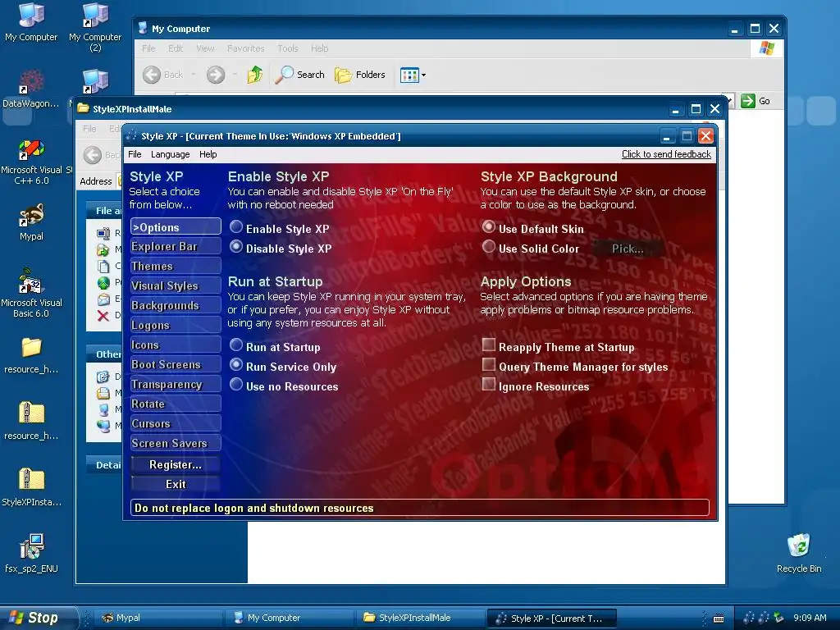Viewport: 840px width, 630px height.
Task: Open the Boot Screens section
Action: pyautogui.click(x=176, y=365)
